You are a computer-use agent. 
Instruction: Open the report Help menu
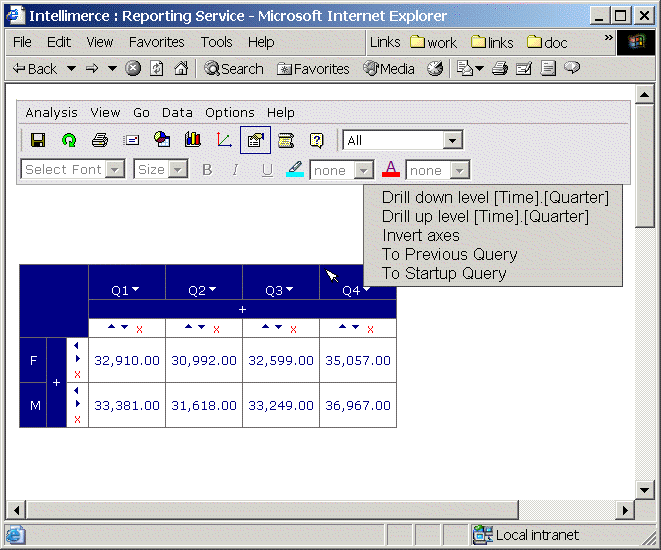pyautogui.click(x=281, y=113)
